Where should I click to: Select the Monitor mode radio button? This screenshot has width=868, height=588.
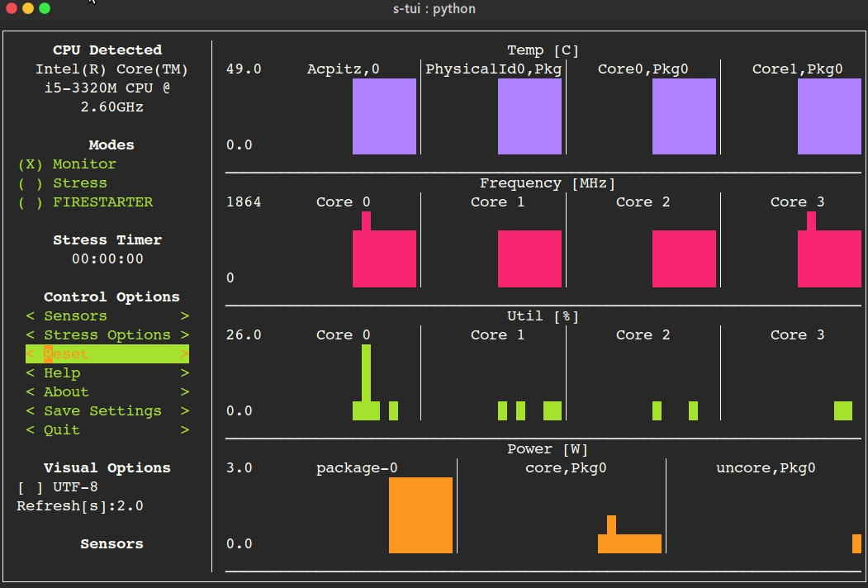tap(67, 164)
